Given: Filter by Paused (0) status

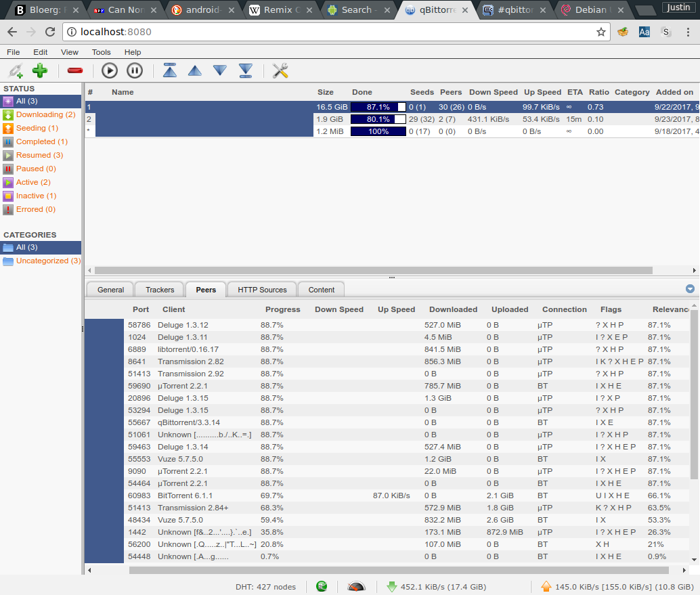Looking at the screenshot, I should pyautogui.click(x=41, y=169).
